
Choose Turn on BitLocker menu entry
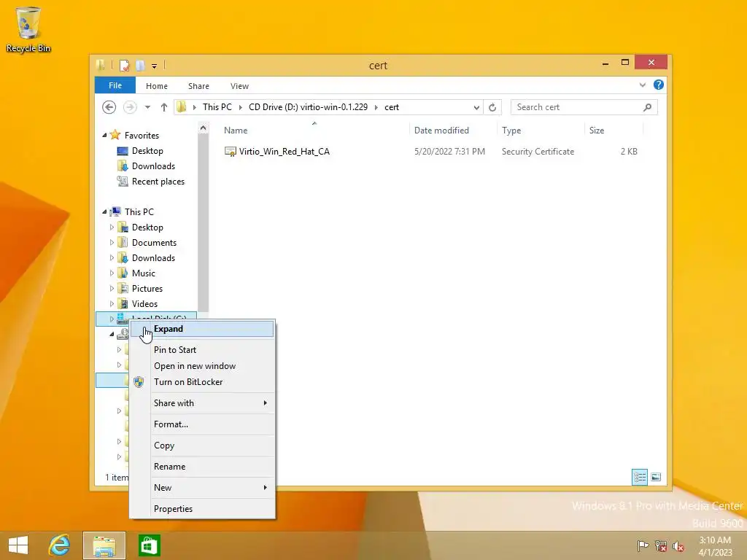pyautogui.click(x=203, y=382)
